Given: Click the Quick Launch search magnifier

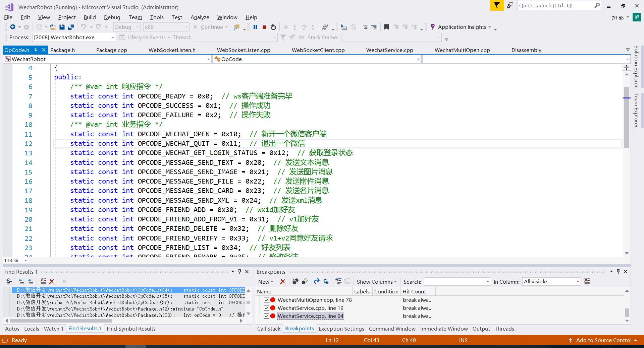Looking at the screenshot, I should click(x=597, y=5).
